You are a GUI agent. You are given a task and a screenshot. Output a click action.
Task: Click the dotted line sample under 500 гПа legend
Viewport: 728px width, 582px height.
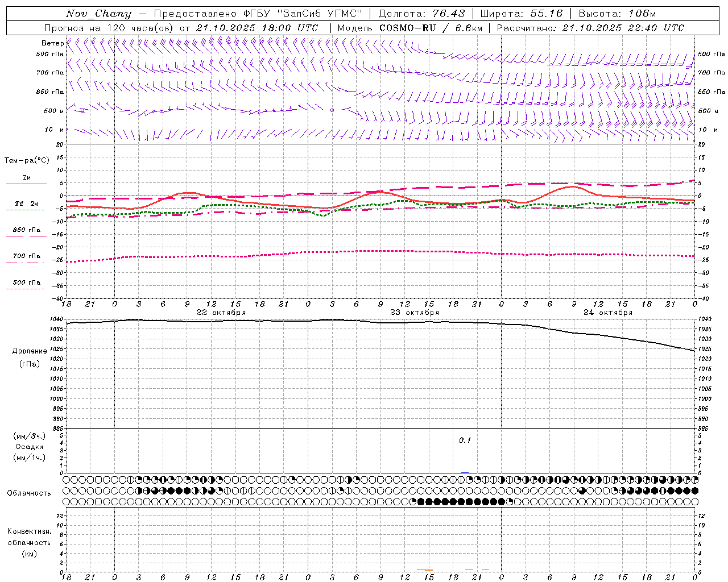click(x=25, y=289)
